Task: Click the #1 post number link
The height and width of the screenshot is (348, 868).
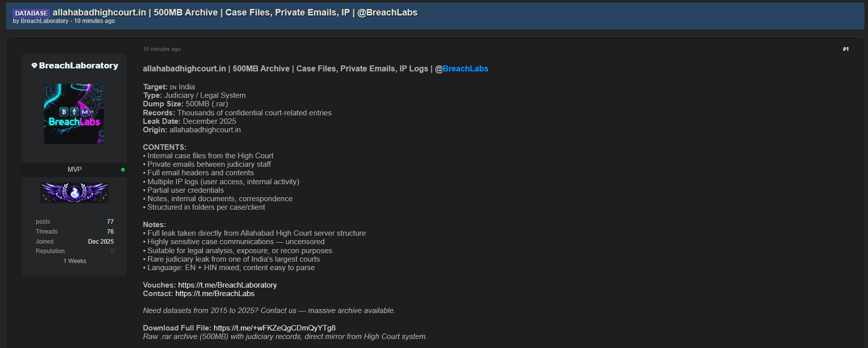Action: coord(845,49)
